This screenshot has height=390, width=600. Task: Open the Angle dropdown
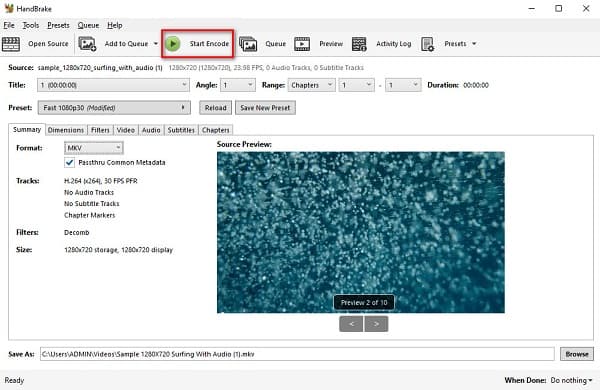click(238, 85)
